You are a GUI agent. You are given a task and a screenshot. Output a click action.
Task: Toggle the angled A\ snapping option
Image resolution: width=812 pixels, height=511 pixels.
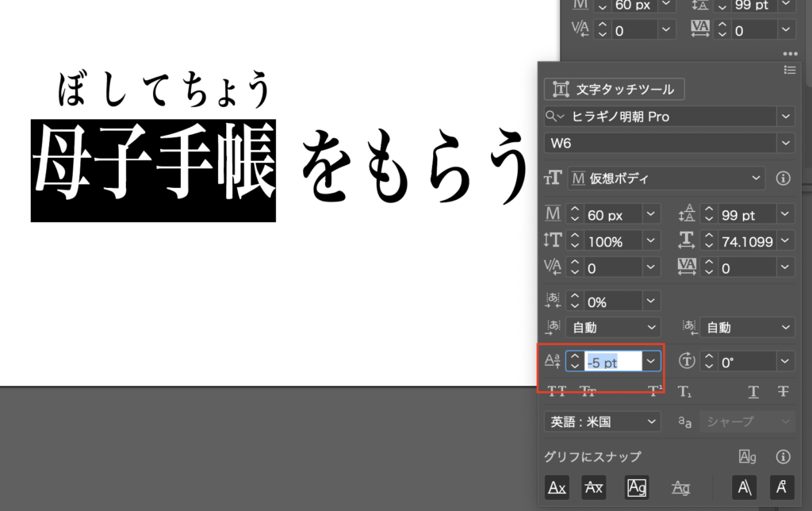click(x=743, y=487)
